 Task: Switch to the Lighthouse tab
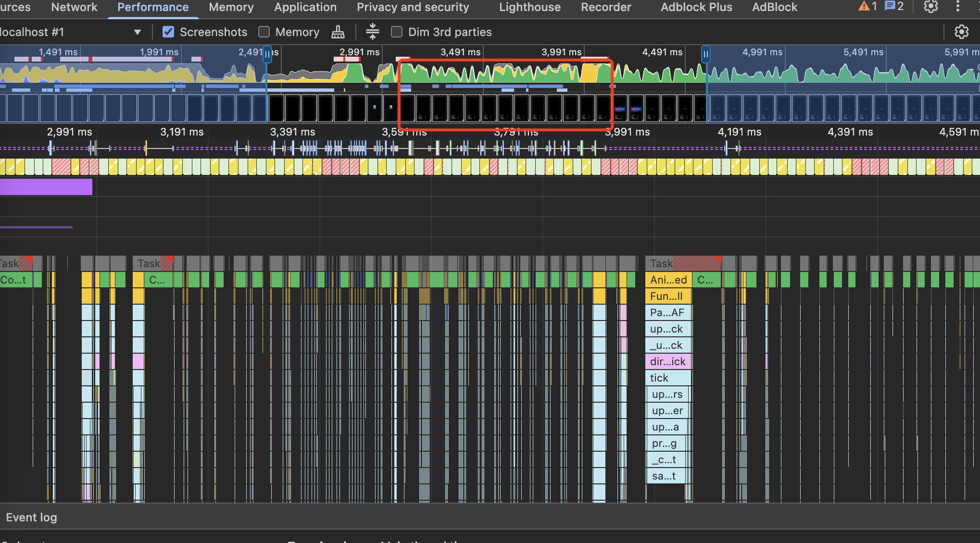pos(529,7)
